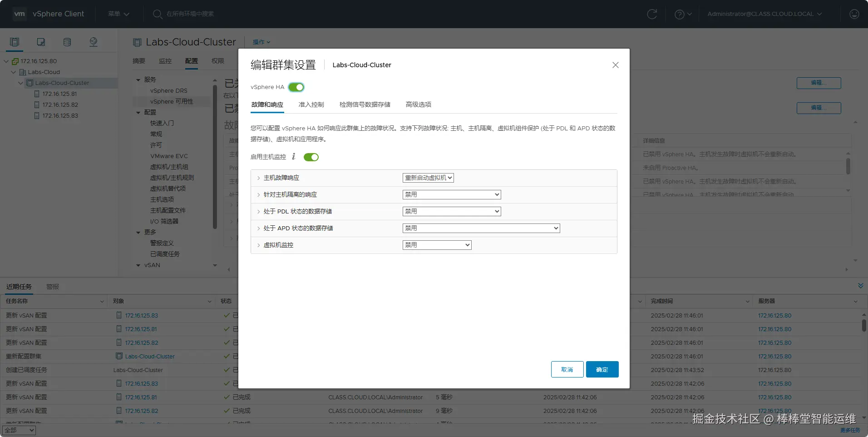
Task: Open the 全部 task filter dropdown
Action: pos(19,430)
